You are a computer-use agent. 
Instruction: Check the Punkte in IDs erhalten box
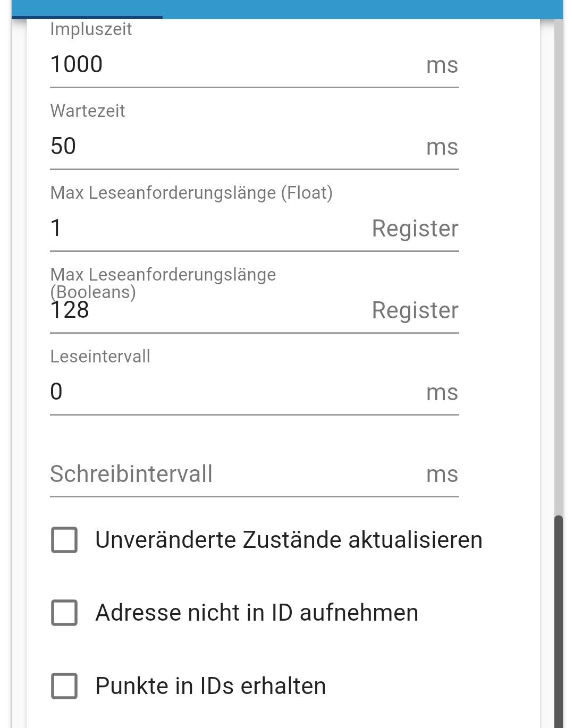point(64,685)
